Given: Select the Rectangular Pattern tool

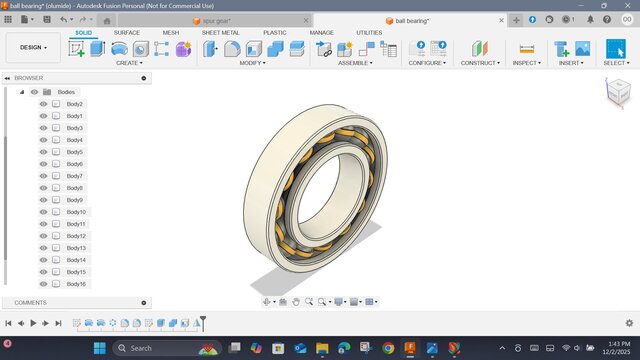Looking at the screenshot, I should 162,49.
